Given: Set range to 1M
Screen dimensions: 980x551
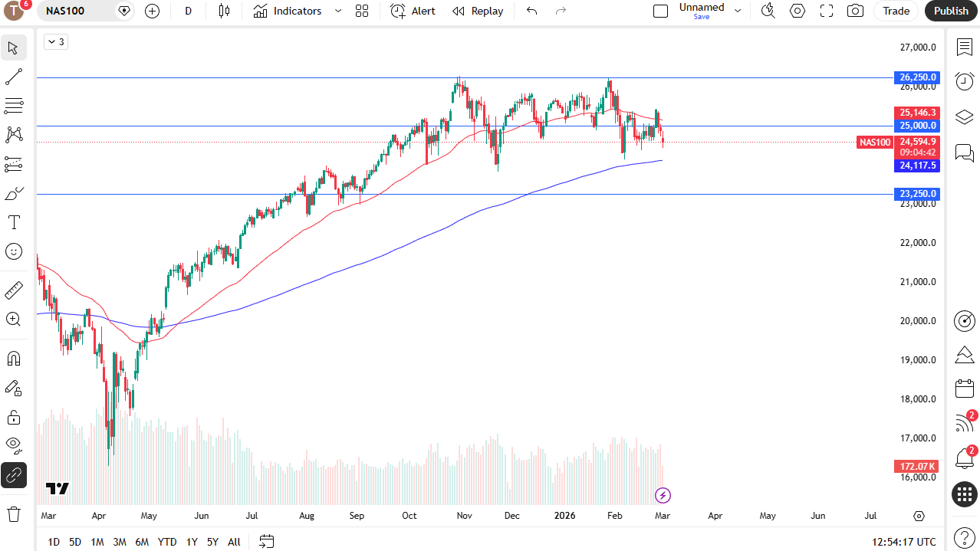Looking at the screenshot, I should [x=97, y=542].
